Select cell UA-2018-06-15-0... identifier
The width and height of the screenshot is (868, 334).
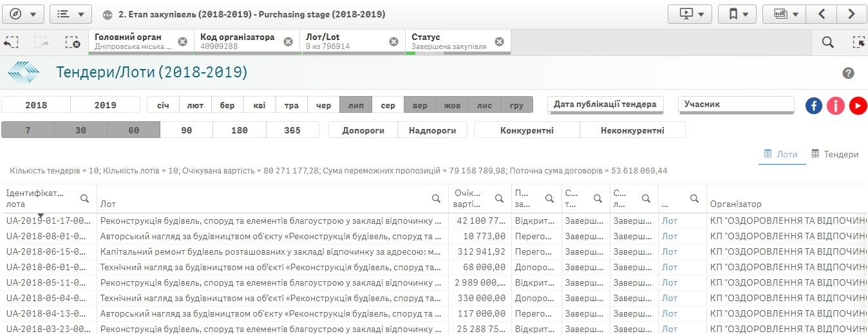click(48, 251)
